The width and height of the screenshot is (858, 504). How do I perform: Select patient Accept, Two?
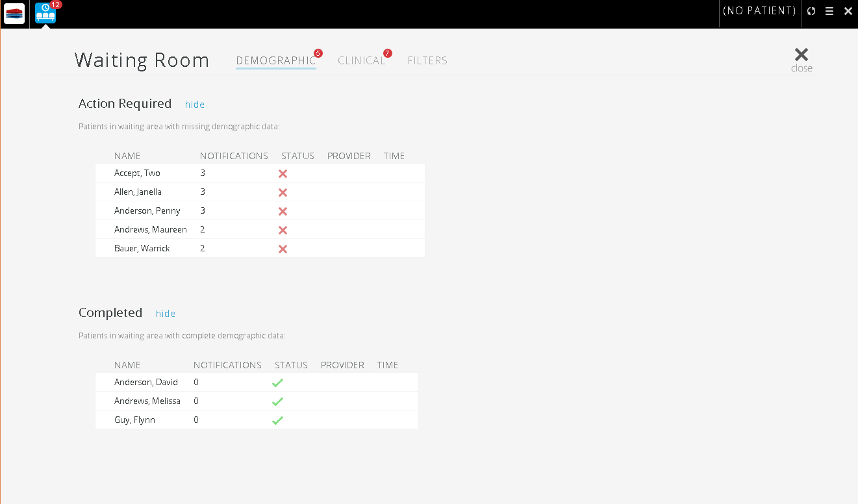(137, 173)
